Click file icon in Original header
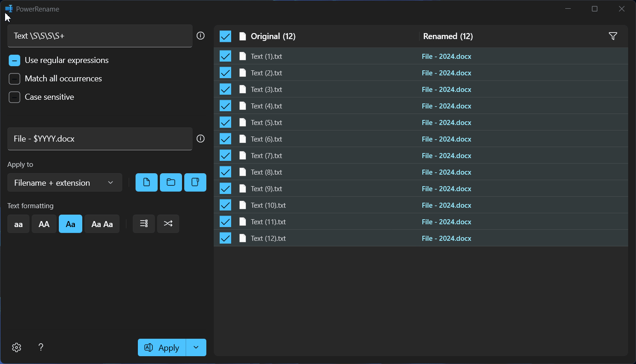Viewport: 636px width, 364px height. (243, 36)
